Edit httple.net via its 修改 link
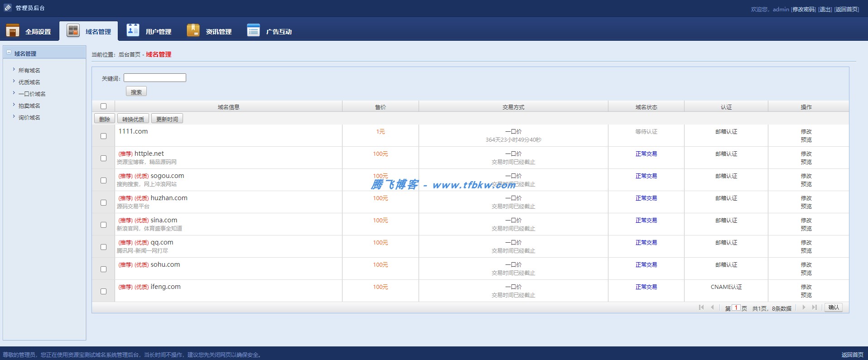The image size is (868, 360). (x=806, y=154)
